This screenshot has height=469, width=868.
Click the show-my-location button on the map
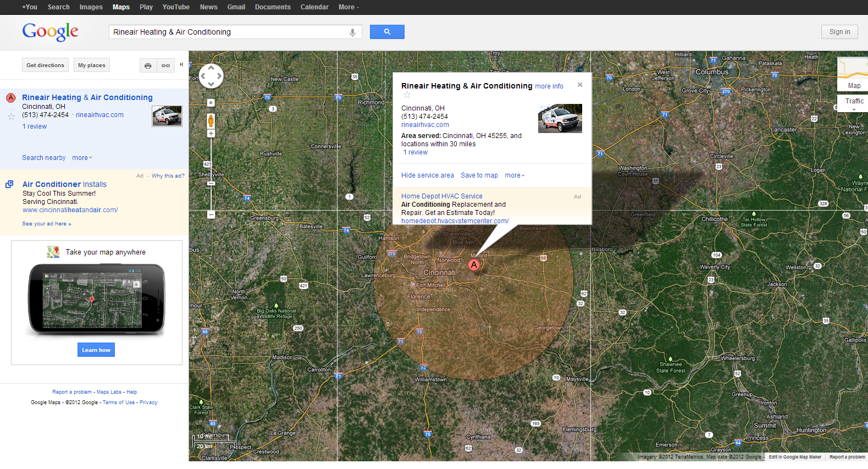click(x=211, y=103)
